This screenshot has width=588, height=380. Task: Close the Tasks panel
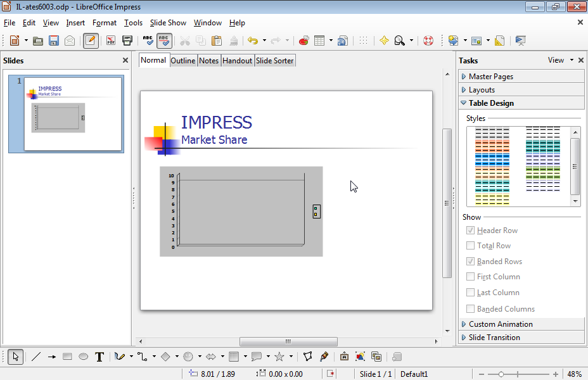point(581,60)
